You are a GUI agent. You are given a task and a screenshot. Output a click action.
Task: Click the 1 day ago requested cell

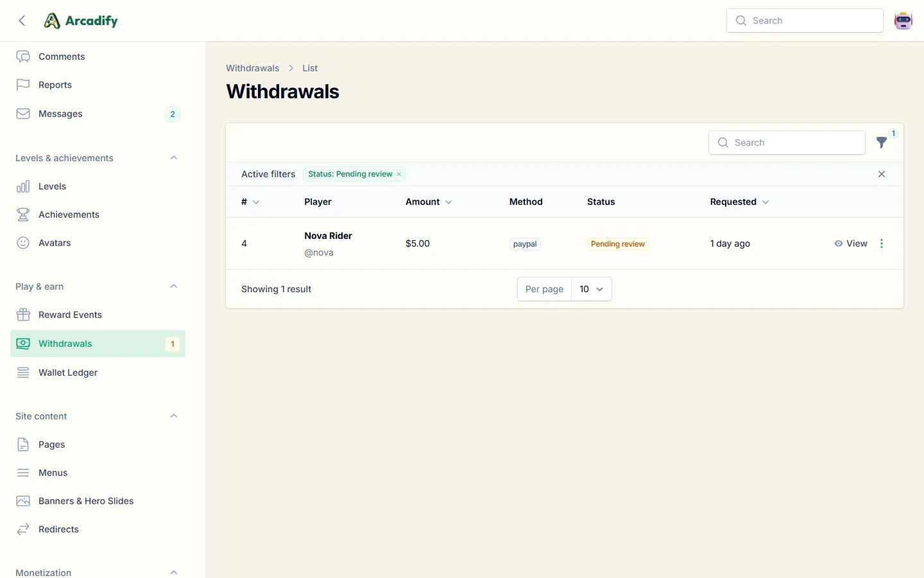point(730,243)
